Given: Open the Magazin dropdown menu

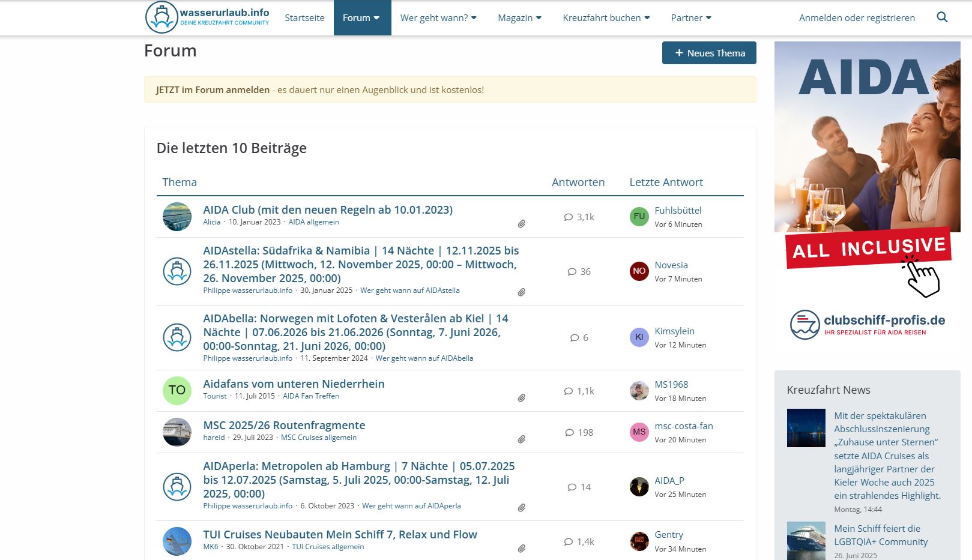Looking at the screenshot, I should (x=519, y=18).
